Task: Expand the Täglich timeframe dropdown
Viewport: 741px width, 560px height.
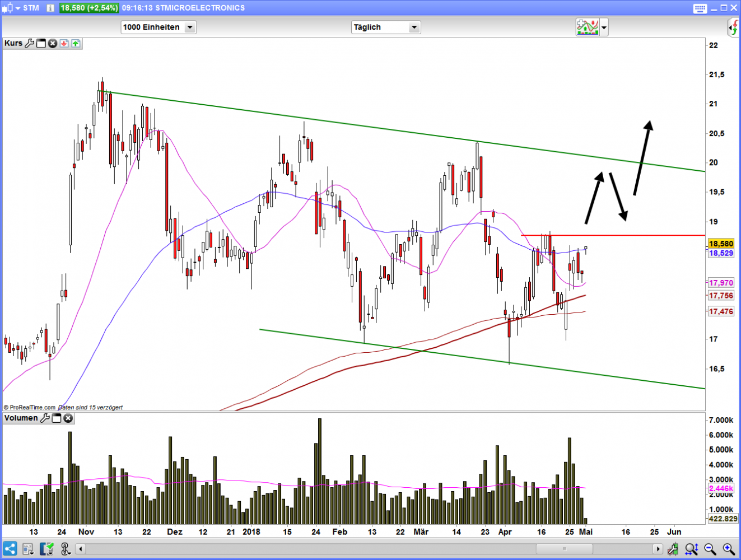Action: coord(414,27)
